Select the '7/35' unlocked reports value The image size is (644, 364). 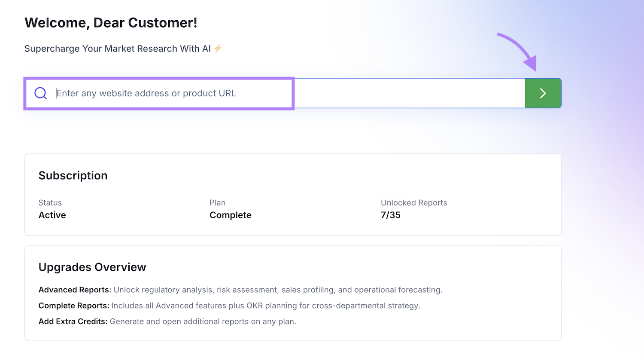[x=391, y=215]
